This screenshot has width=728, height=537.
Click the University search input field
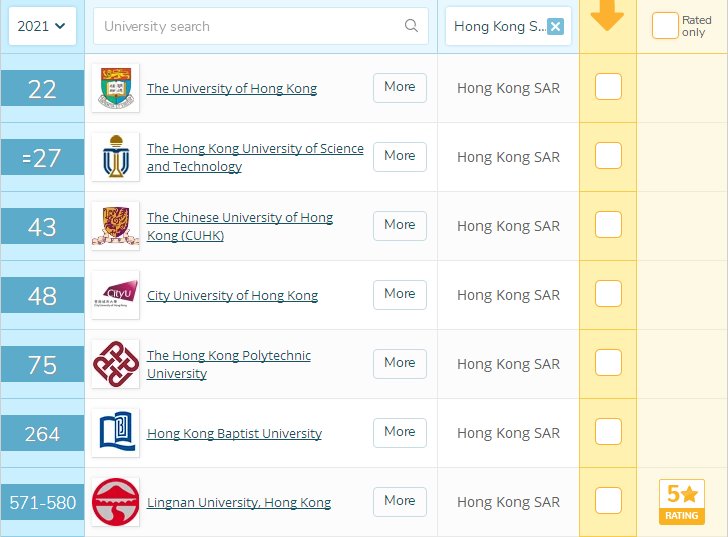pyautogui.click(x=250, y=26)
